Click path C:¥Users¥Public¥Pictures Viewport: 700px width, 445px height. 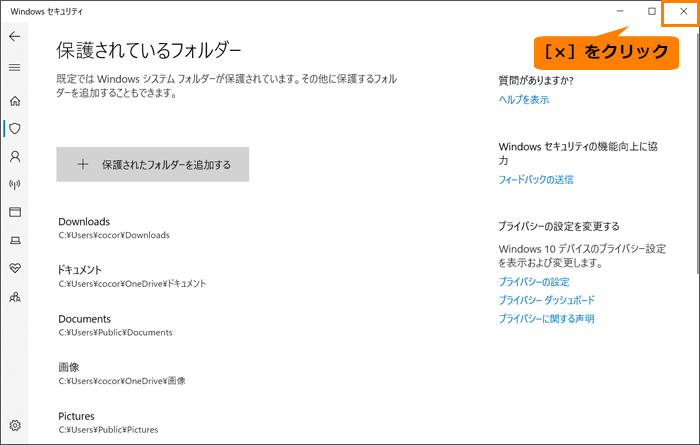coord(108,430)
